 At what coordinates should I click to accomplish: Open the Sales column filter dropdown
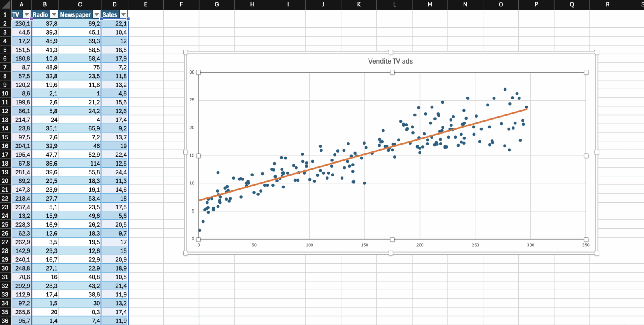click(x=124, y=14)
